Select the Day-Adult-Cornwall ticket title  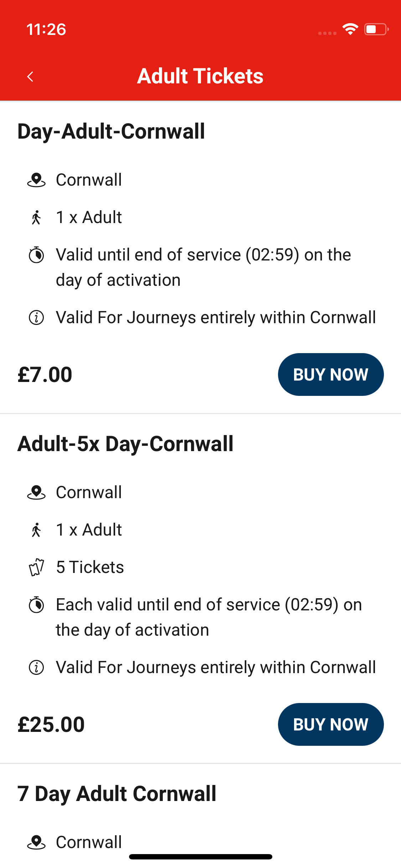111,131
